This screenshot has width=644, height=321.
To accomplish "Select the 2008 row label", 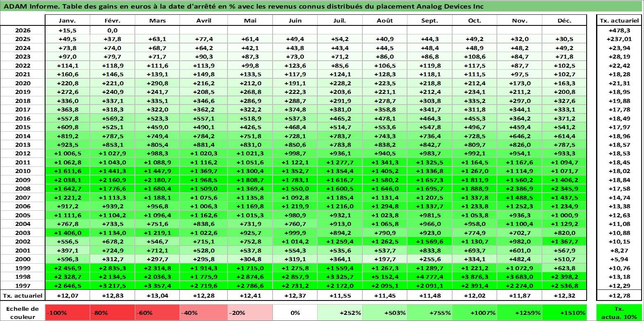I will [23, 189].
